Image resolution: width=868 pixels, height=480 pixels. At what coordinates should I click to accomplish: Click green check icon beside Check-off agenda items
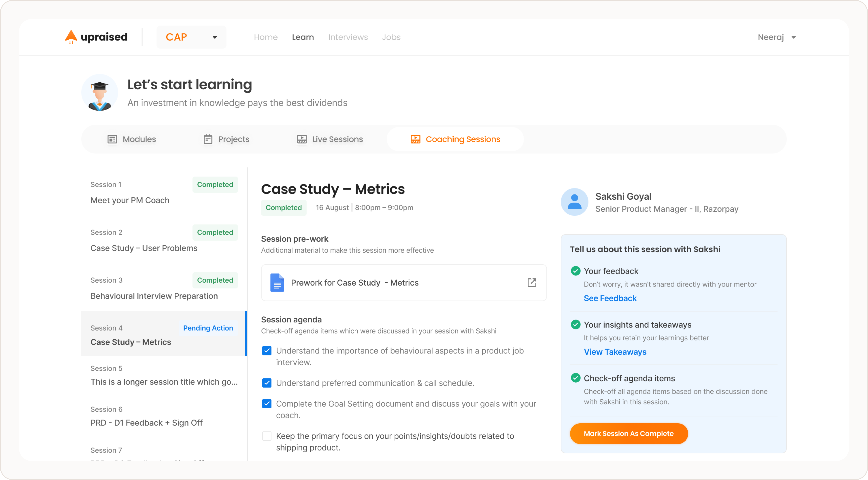pyautogui.click(x=576, y=378)
